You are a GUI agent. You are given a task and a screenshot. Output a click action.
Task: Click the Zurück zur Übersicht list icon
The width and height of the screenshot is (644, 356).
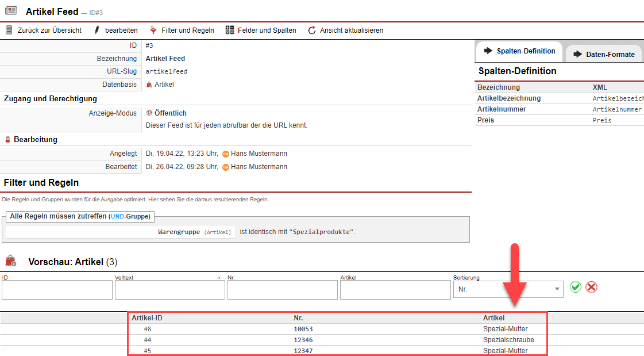(x=9, y=30)
